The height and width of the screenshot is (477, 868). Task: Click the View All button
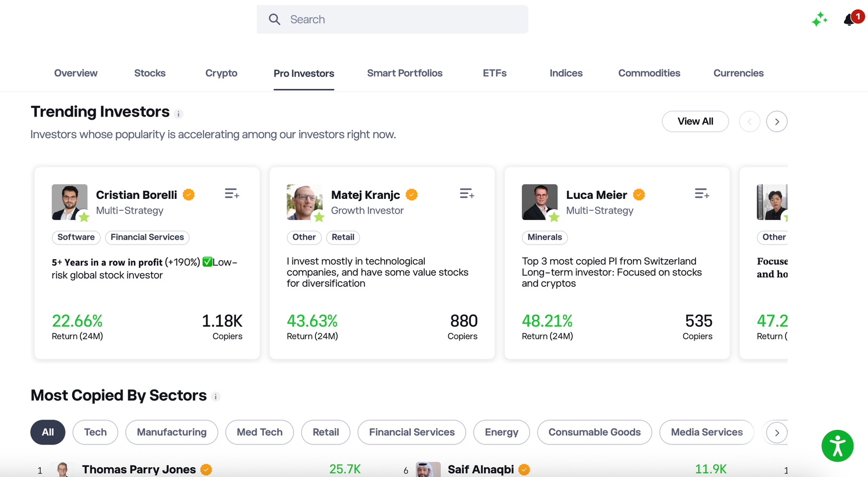point(695,121)
